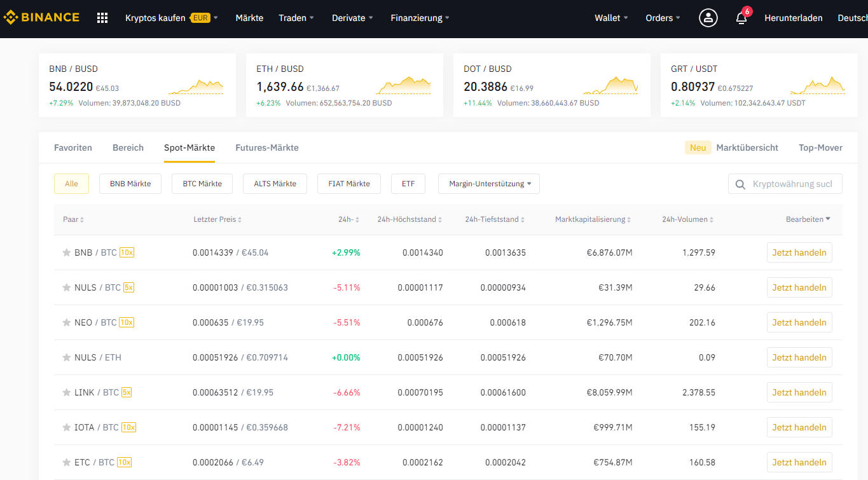This screenshot has width=868, height=480.
Task: Expand the Wallet menu
Action: [x=612, y=18]
